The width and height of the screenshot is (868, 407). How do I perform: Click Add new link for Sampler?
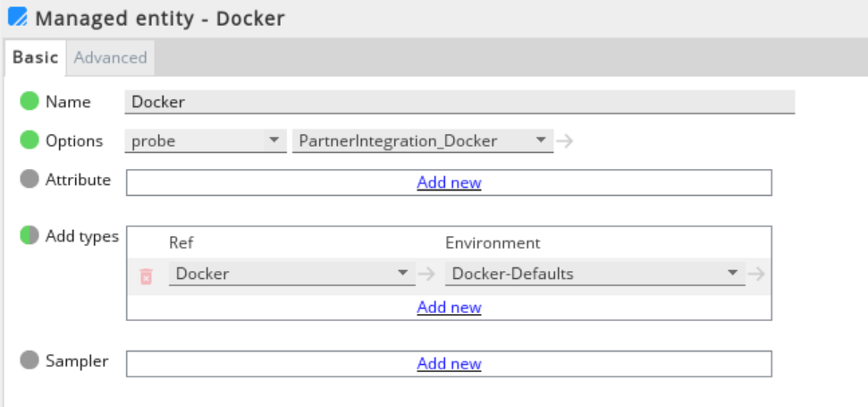449,363
